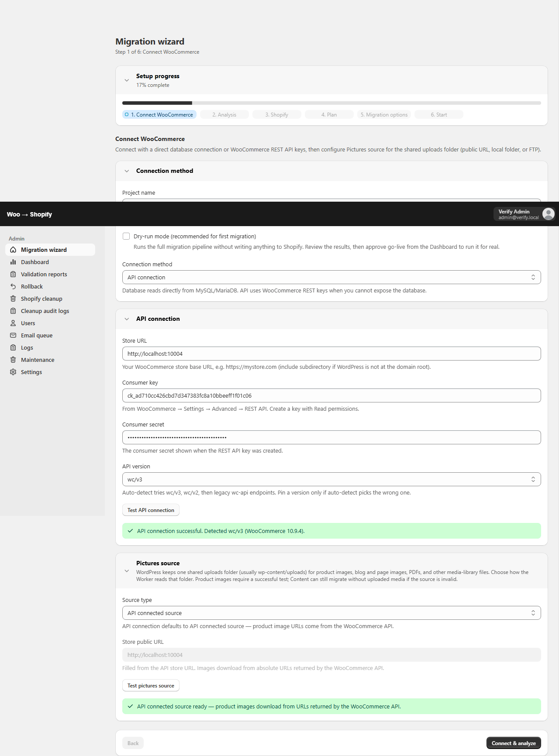This screenshot has width=559, height=756.
Task: Open Validation reports page
Action: [50, 274]
